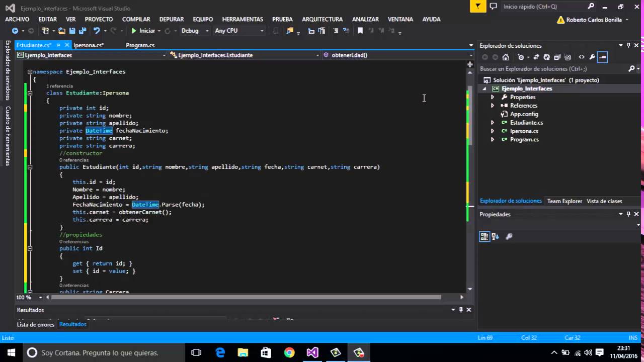
Task: Open the EDITAR menu
Action: pos(48,19)
